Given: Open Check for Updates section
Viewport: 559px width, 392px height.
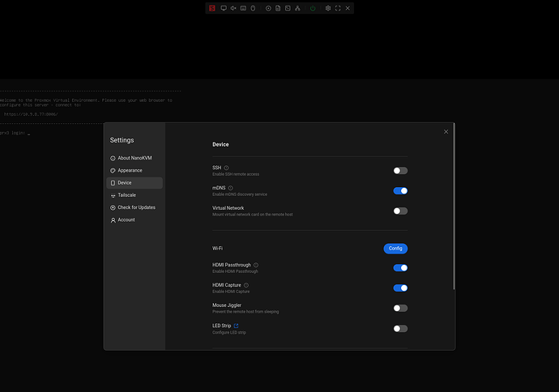Looking at the screenshot, I should [134, 207].
